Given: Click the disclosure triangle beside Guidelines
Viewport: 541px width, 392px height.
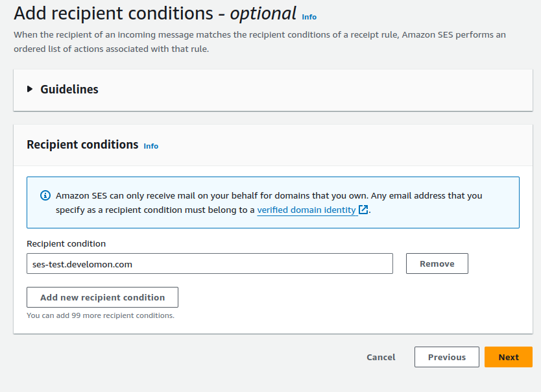Looking at the screenshot, I should tap(29, 89).
